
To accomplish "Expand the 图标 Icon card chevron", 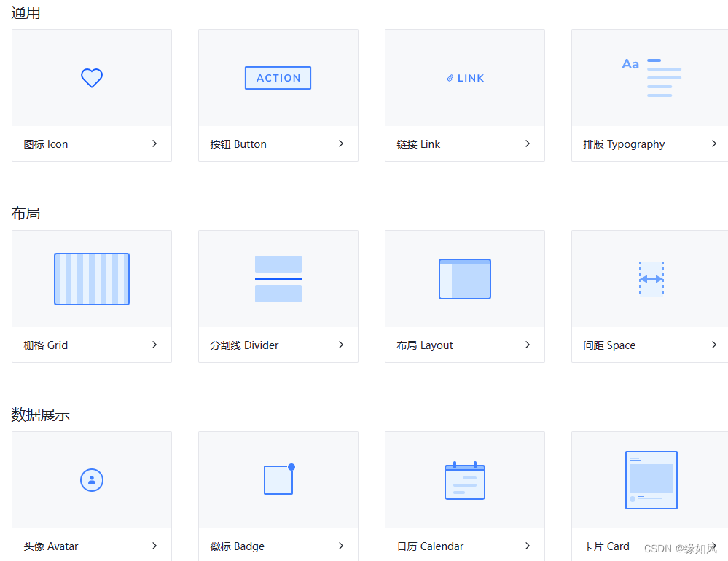I will coord(154,144).
